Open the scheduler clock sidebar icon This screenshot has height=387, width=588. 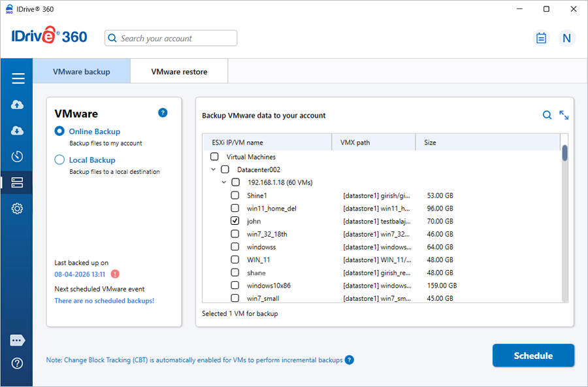pyautogui.click(x=17, y=156)
